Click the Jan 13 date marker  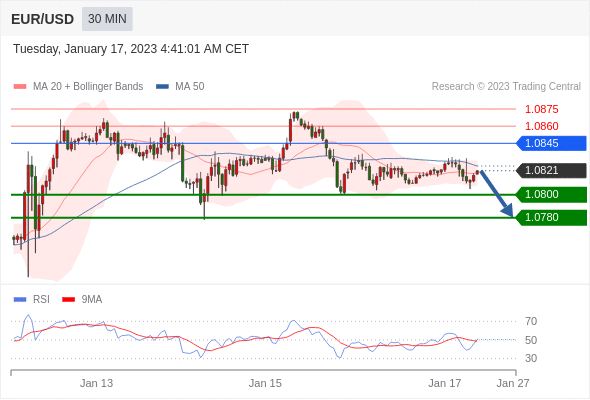(96, 383)
